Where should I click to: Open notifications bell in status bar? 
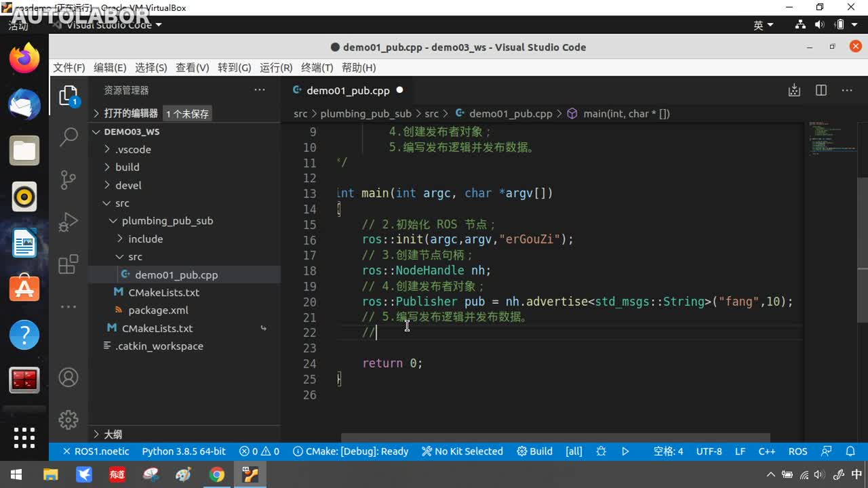click(x=850, y=451)
